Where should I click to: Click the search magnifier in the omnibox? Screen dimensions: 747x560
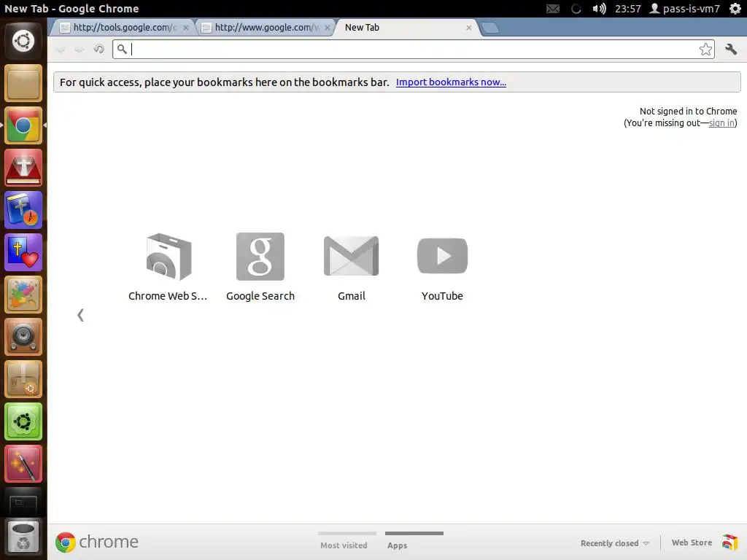pos(122,49)
